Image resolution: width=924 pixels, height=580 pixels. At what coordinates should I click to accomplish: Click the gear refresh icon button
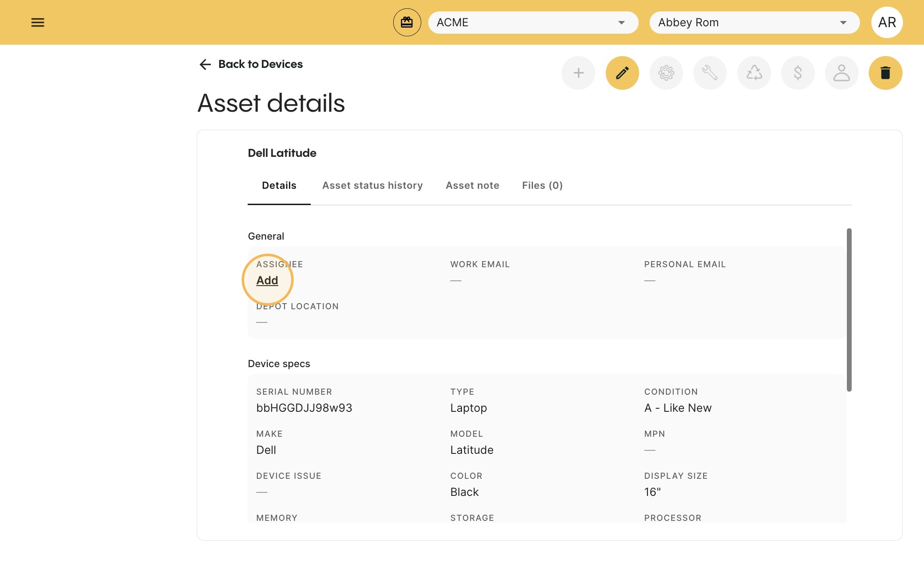pyautogui.click(x=666, y=73)
